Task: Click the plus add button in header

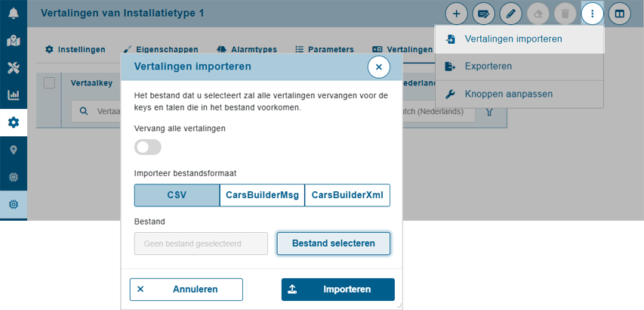Action: pyautogui.click(x=456, y=14)
